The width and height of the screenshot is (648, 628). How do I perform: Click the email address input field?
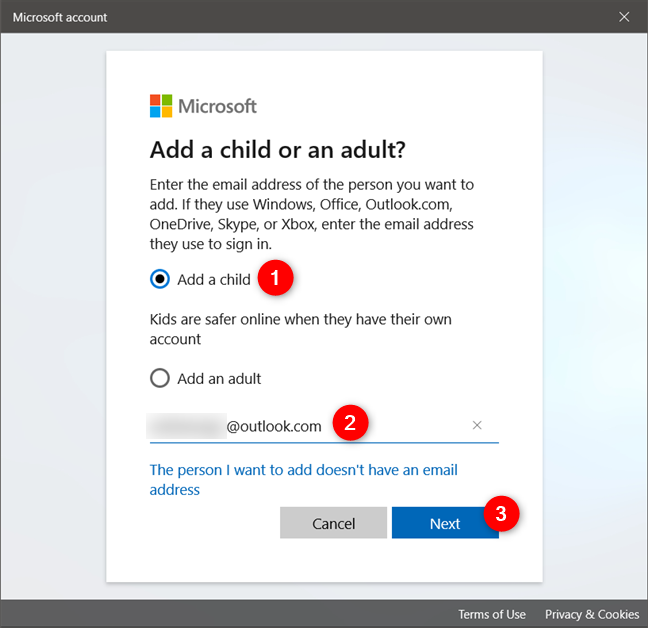(x=324, y=426)
